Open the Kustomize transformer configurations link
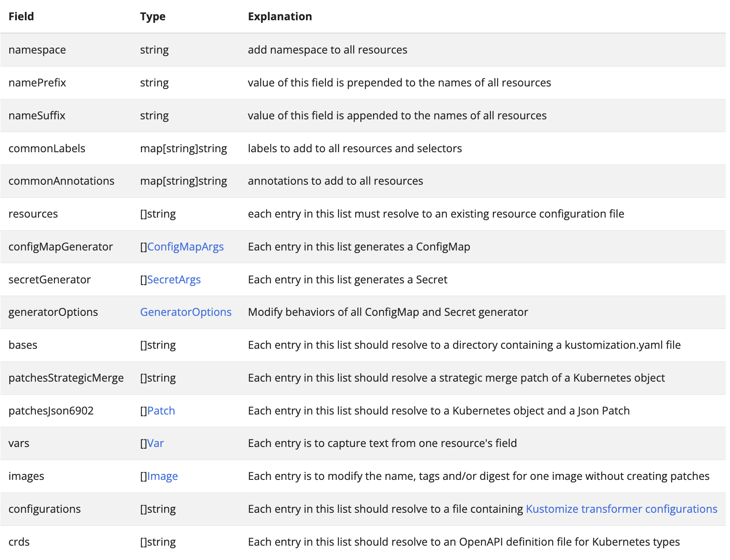The height and width of the screenshot is (560, 730). pyautogui.click(x=622, y=509)
